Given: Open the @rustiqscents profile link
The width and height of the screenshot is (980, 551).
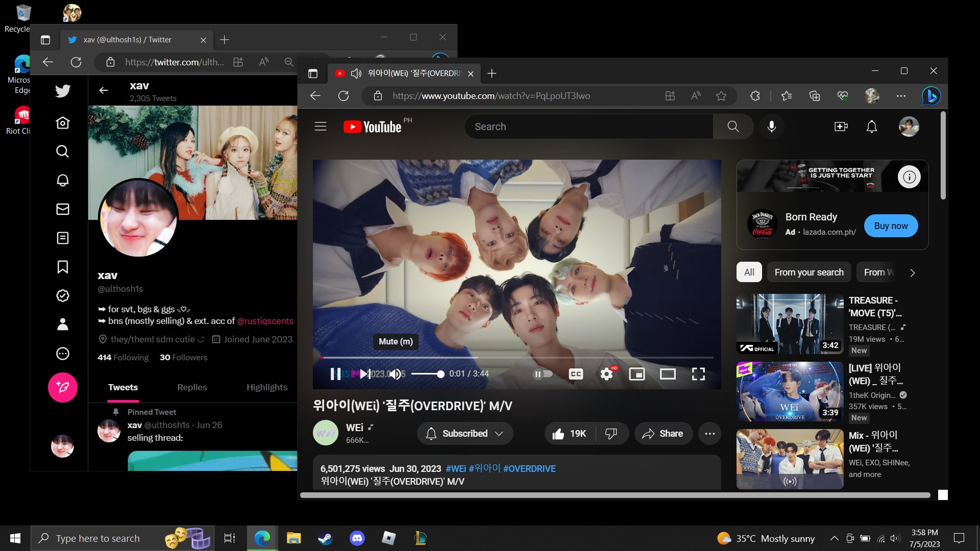Looking at the screenshot, I should 265,321.
